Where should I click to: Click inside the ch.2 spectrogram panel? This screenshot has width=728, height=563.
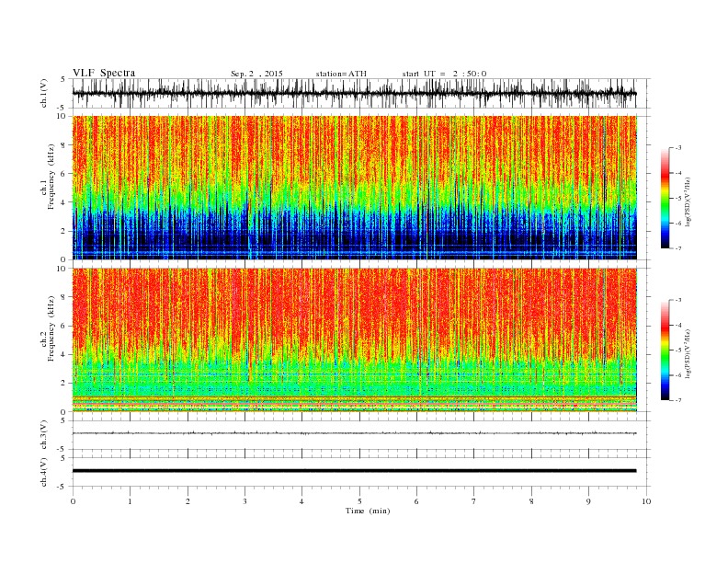[x=355, y=339]
